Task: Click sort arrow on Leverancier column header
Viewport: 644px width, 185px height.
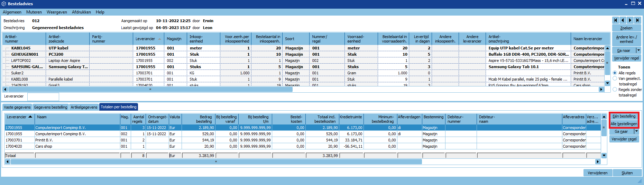Action: coord(159,39)
